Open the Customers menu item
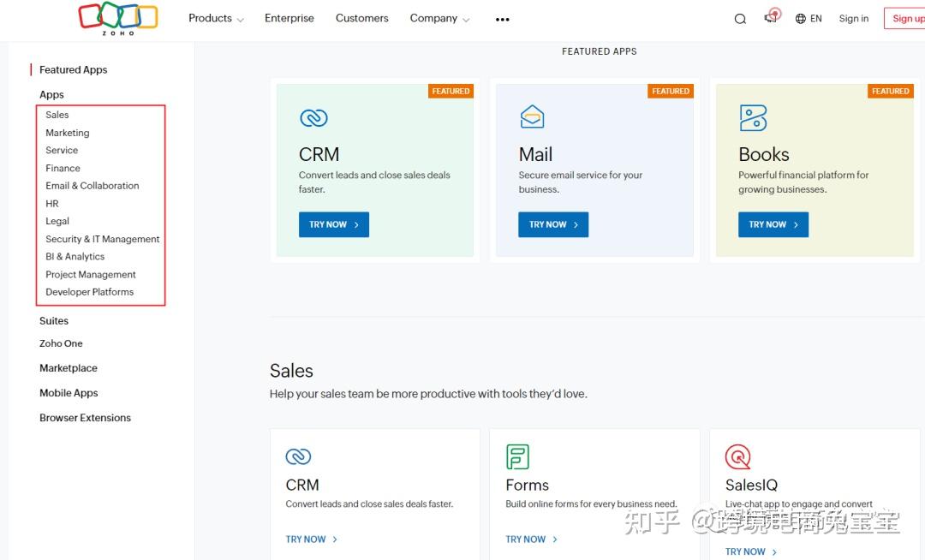The height and width of the screenshot is (560, 925). (361, 18)
